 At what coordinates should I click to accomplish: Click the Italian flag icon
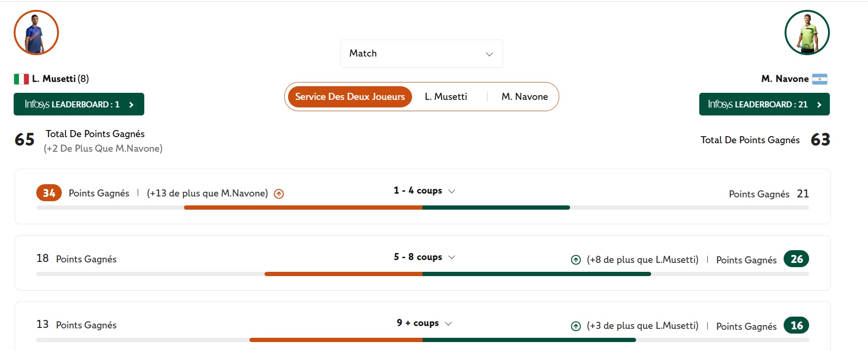21,79
